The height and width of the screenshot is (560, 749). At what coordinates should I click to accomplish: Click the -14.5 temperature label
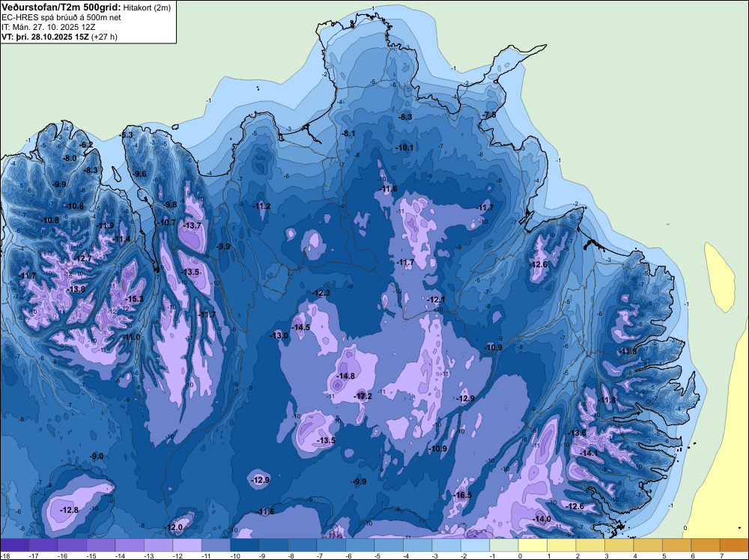[x=300, y=327]
